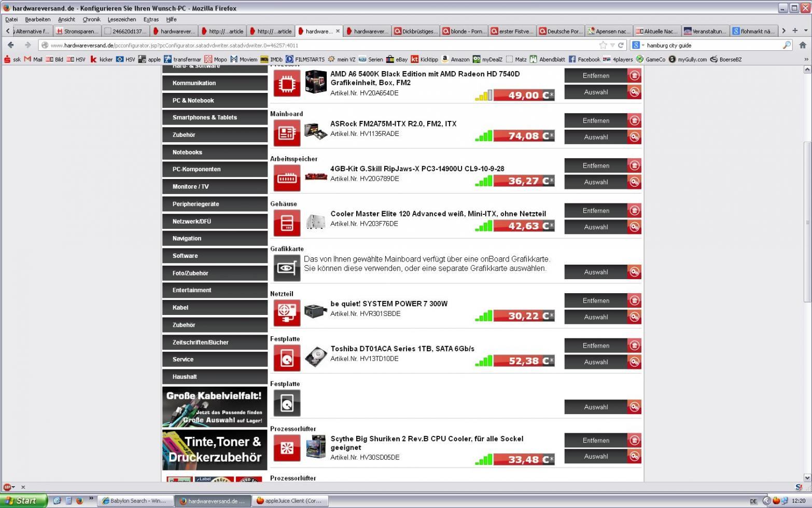Open the Bearbeiten menu
Viewport: 812px width, 508px height.
(38, 19)
